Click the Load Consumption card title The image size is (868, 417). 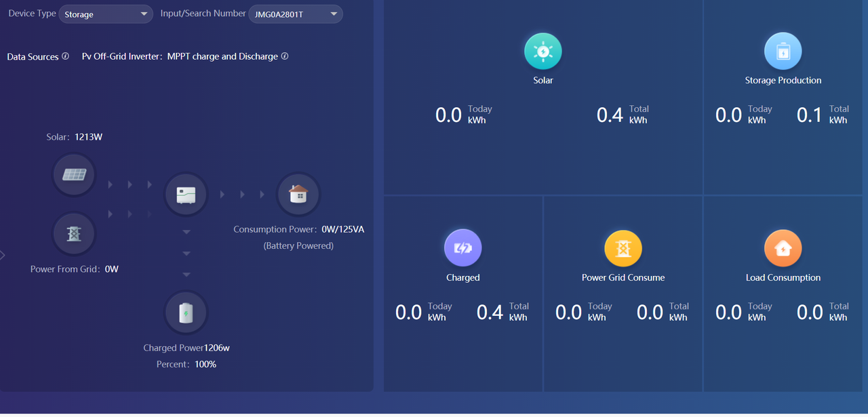click(783, 277)
